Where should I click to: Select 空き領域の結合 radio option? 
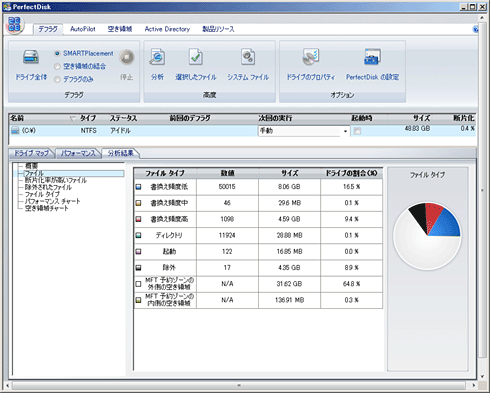tap(57, 66)
